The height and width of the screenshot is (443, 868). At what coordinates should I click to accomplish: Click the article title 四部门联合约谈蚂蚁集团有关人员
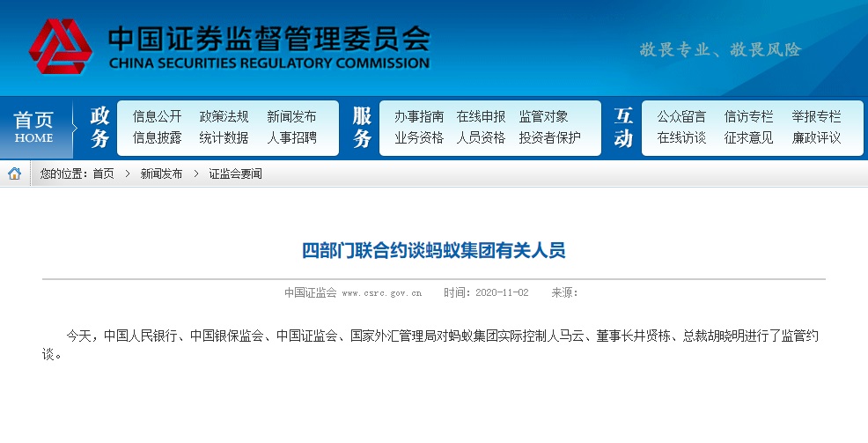[x=433, y=250]
